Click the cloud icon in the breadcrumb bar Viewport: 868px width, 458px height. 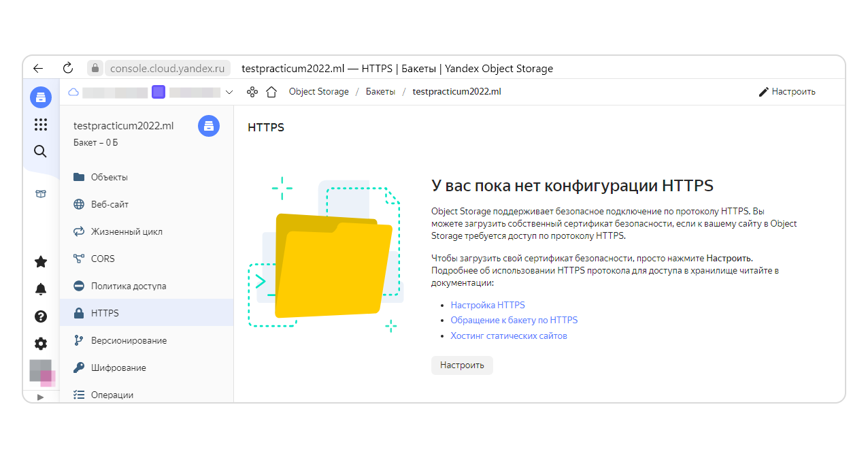(74, 92)
